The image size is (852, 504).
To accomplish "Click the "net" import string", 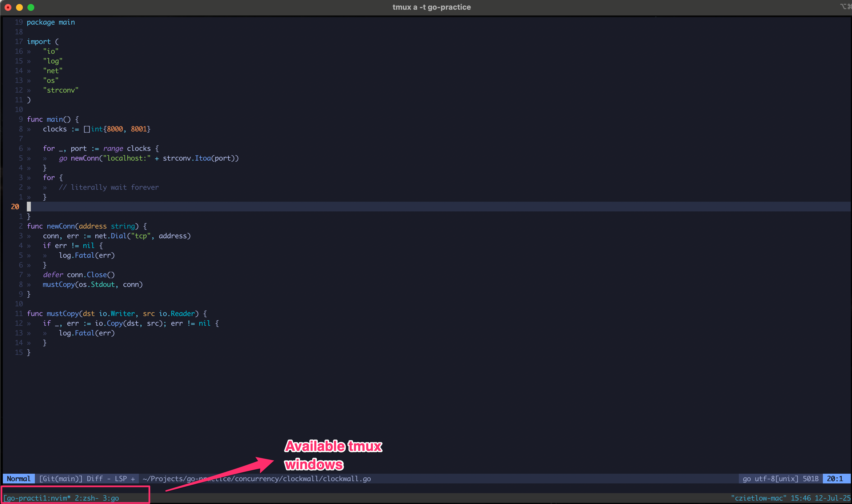I will [53, 71].
